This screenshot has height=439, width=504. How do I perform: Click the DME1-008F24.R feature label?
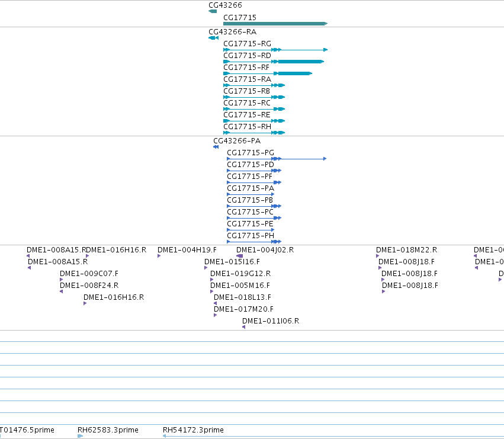click(89, 286)
